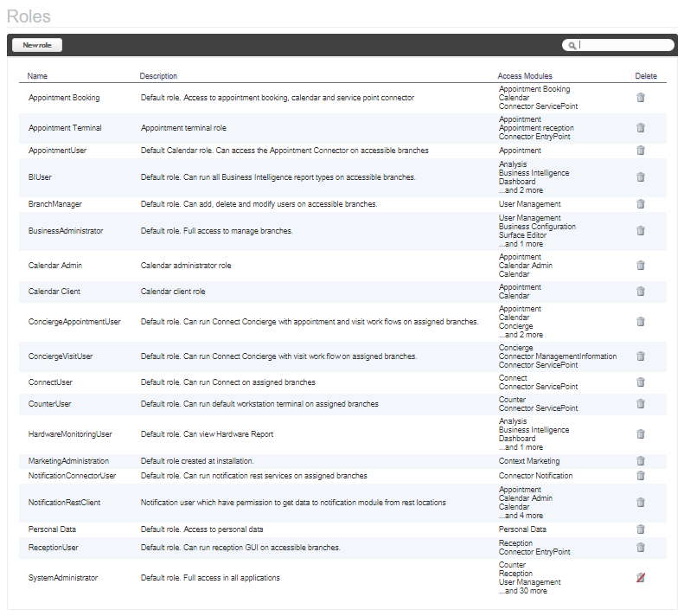This screenshot has width=684, height=616.
Task: Select the Calendar Client role name
Action: click(x=54, y=292)
